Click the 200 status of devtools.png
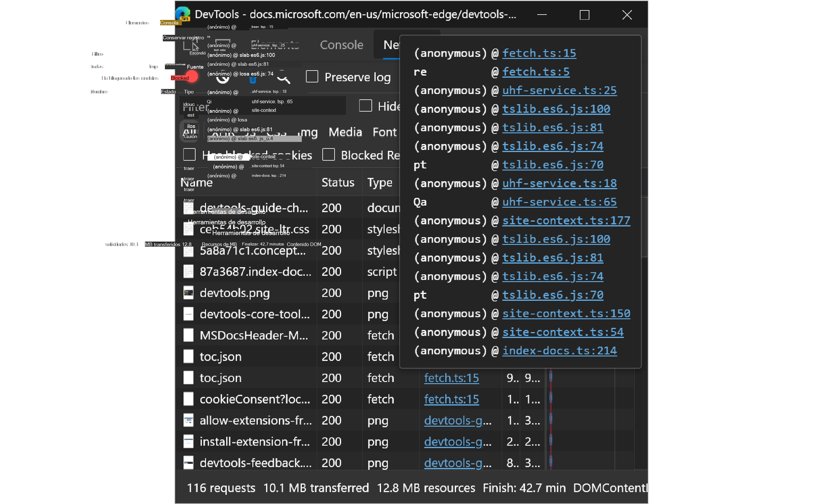 (x=331, y=293)
